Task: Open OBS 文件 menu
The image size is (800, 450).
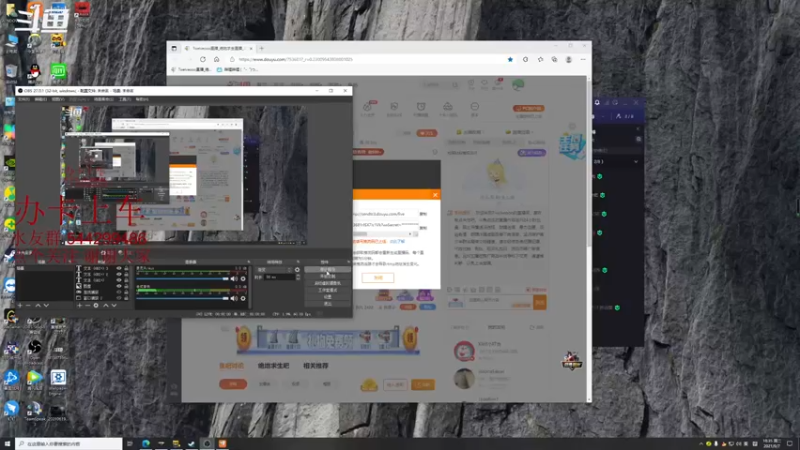Action: point(24,99)
